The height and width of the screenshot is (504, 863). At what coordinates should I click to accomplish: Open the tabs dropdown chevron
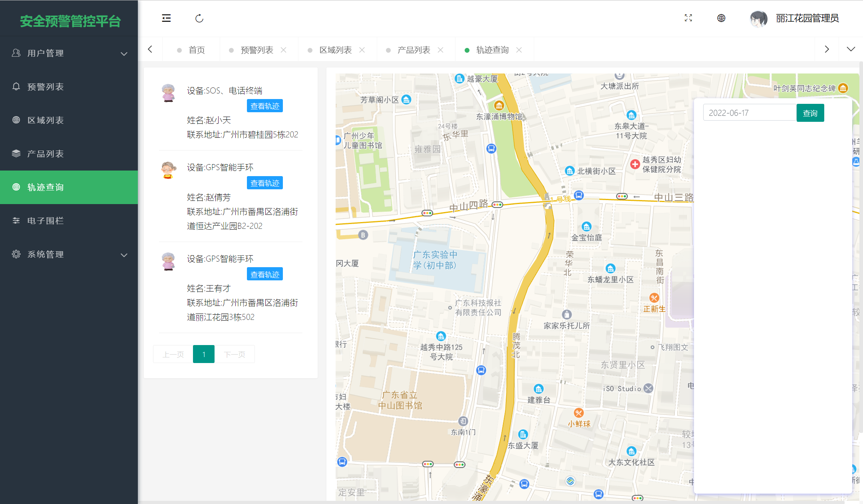click(x=851, y=49)
